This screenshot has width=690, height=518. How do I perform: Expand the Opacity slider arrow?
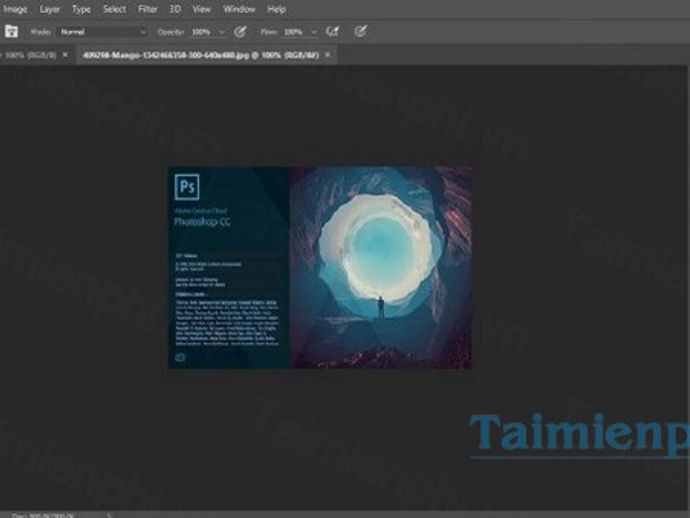point(221,32)
